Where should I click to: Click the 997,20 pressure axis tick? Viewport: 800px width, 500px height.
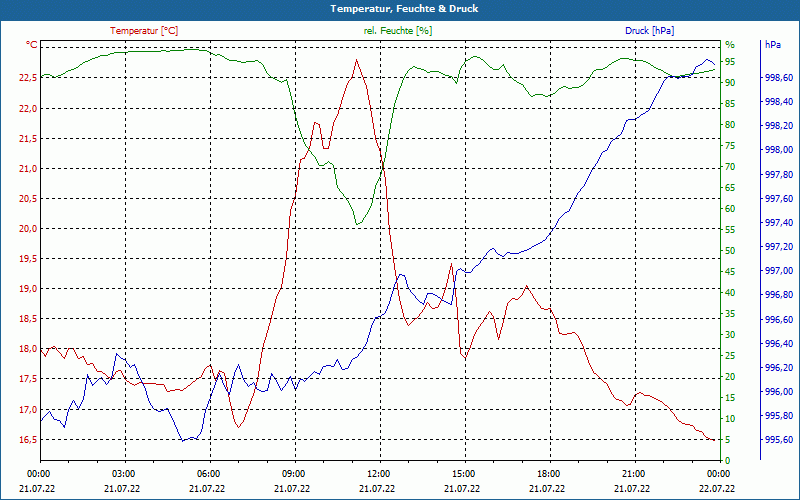click(779, 247)
